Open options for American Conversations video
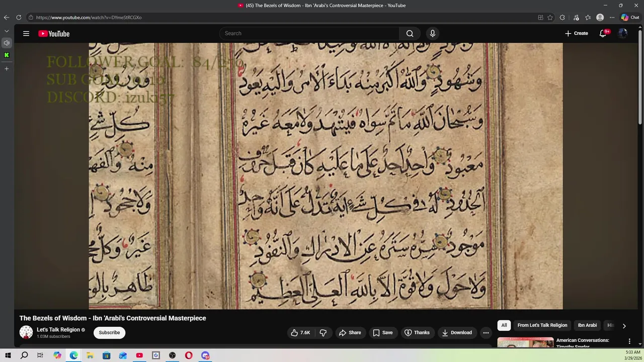Viewport: 644px width, 362px height. pos(629,342)
